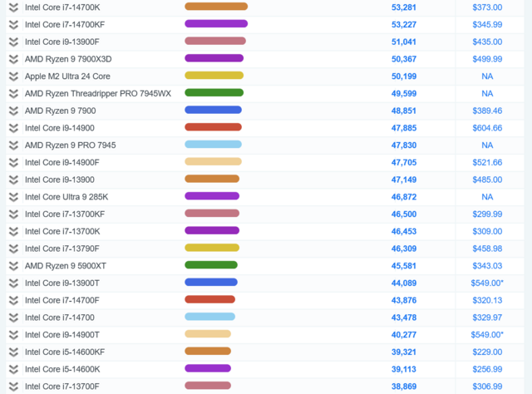Open AMD Ryzen Threadripper PRO 7945WX link
Viewport: 532px width, 394px height.
[x=98, y=94]
